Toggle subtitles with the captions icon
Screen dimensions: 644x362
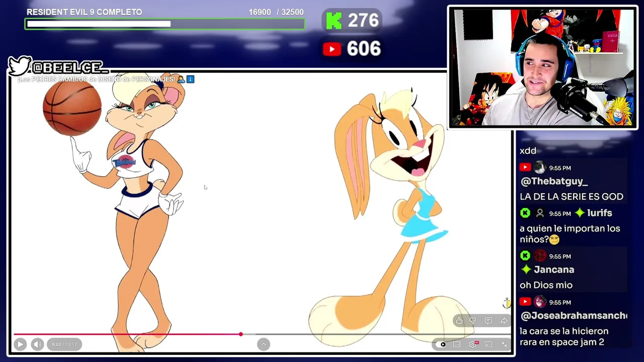coord(457,344)
